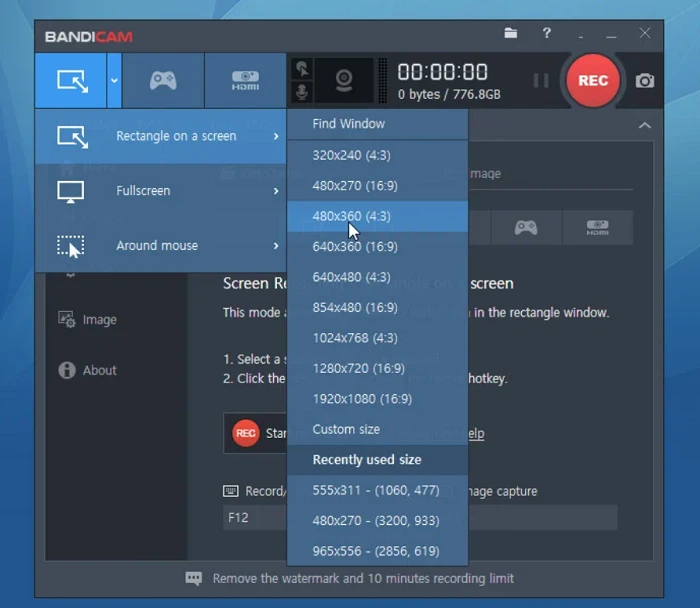Click the large red REC button
Image resolution: width=700 pixels, height=608 pixels.
[x=593, y=81]
